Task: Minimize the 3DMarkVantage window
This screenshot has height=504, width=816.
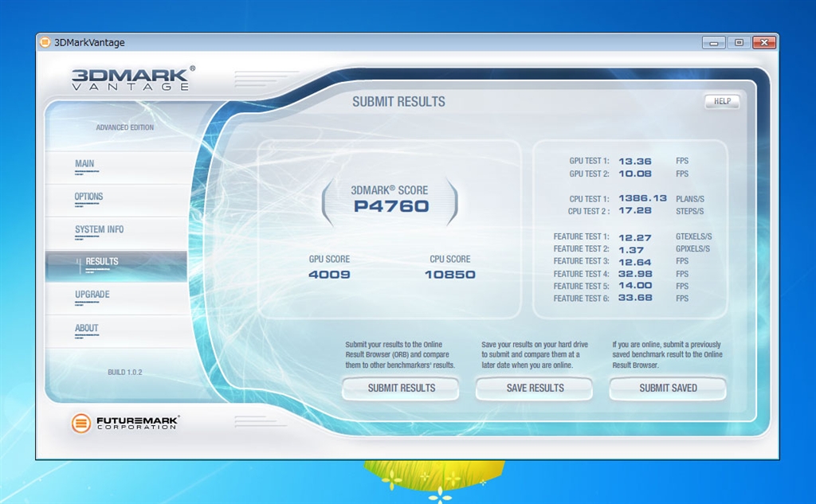Action: pos(713,43)
